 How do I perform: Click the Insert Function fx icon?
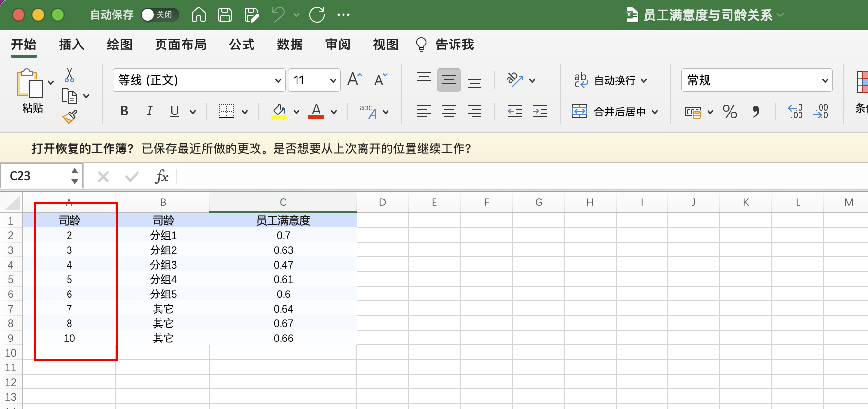point(161,176)
